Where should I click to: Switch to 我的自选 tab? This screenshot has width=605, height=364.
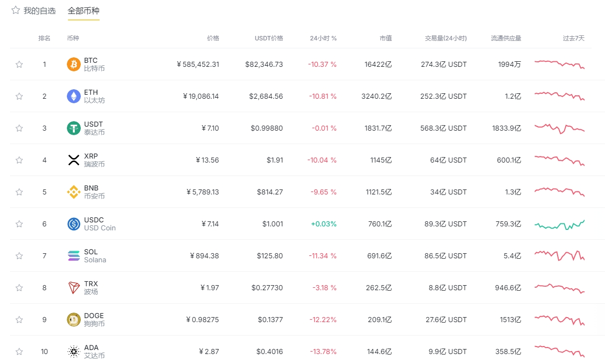39,10
